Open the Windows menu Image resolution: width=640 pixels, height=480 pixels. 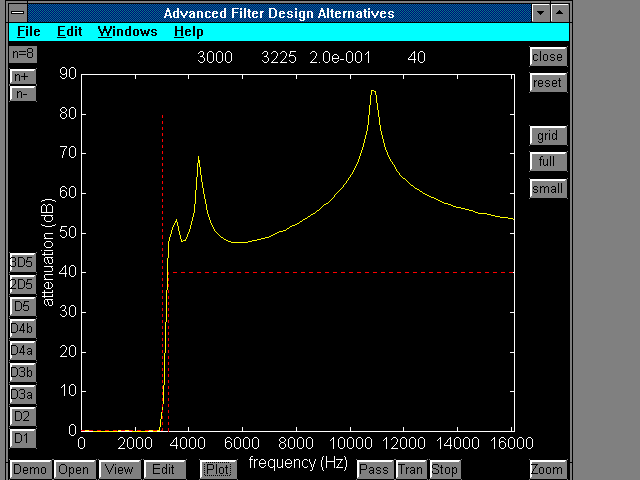pos(127,31)
